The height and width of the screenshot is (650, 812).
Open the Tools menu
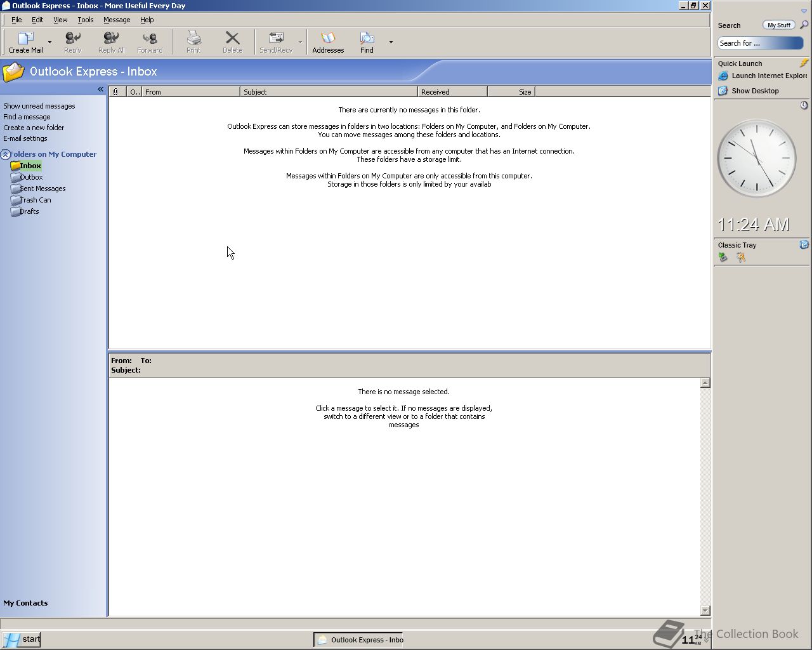85,20
